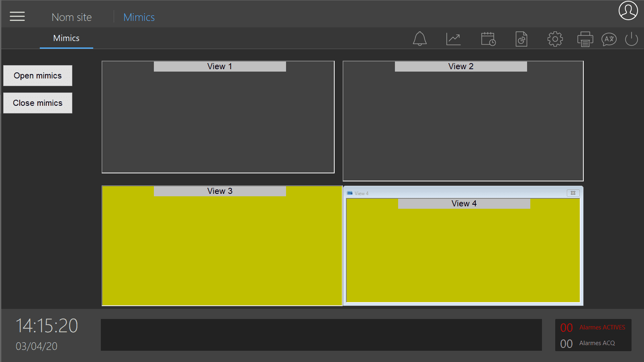Select the Mimics tab
Viewport: 644px width, 362px height.
pyautogui.click(x=66, y=38)
